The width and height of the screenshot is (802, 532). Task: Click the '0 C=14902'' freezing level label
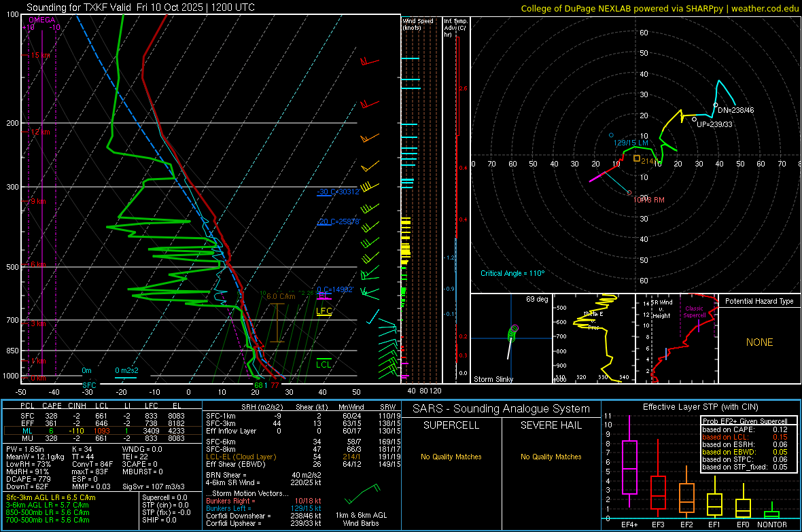coord(335,289)
